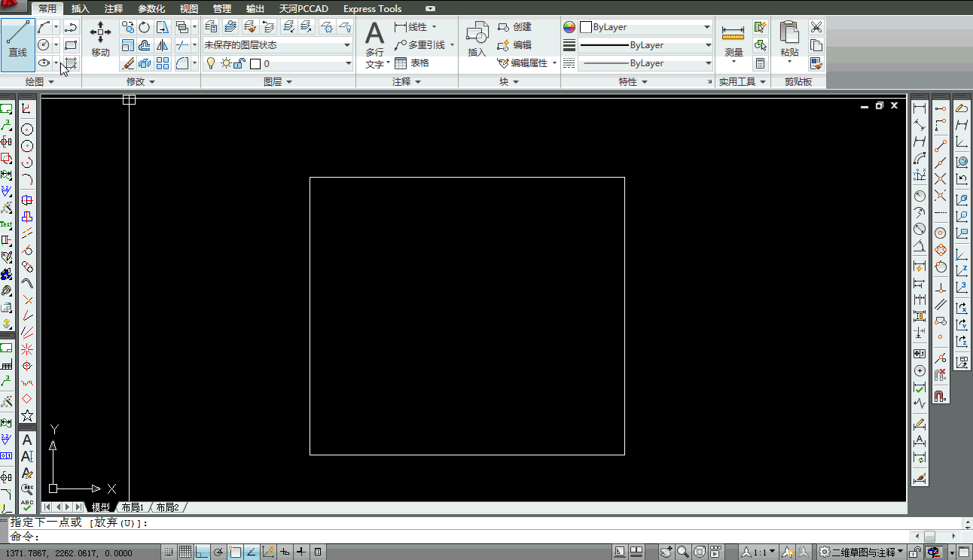Activate the 移动 (Move) tool

(100, 39)
